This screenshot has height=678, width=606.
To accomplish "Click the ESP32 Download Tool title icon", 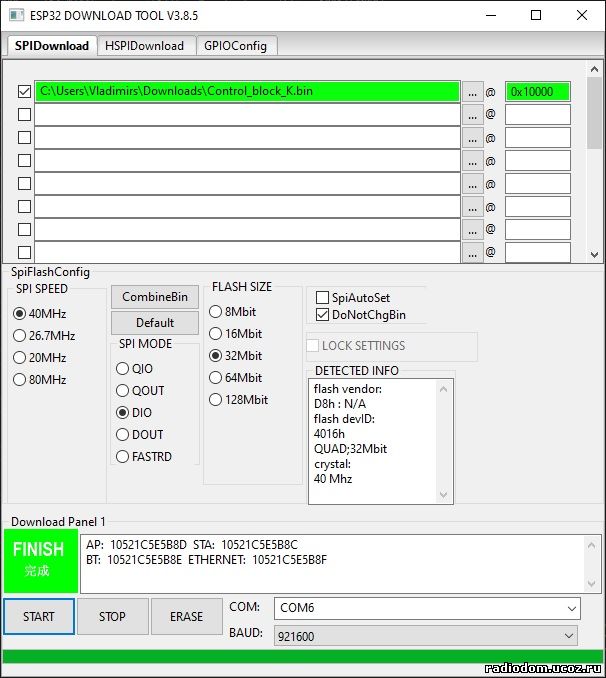I will [x=16, y=15].
